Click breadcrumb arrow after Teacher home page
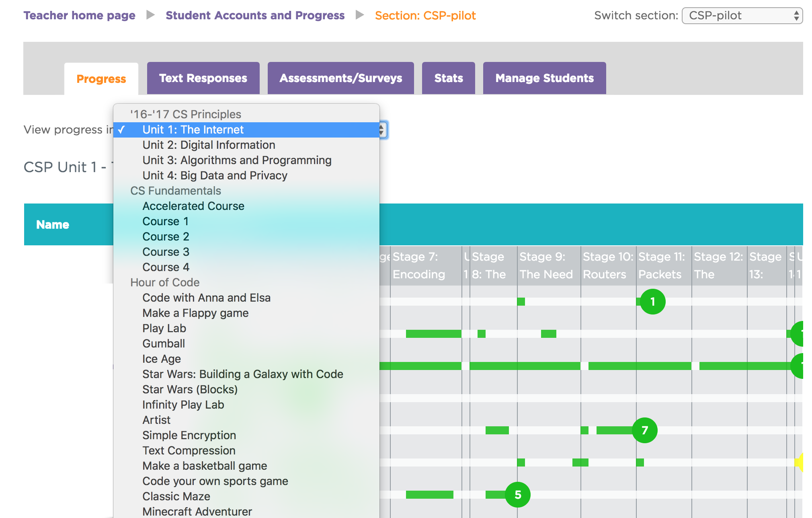 click(150, 15)
